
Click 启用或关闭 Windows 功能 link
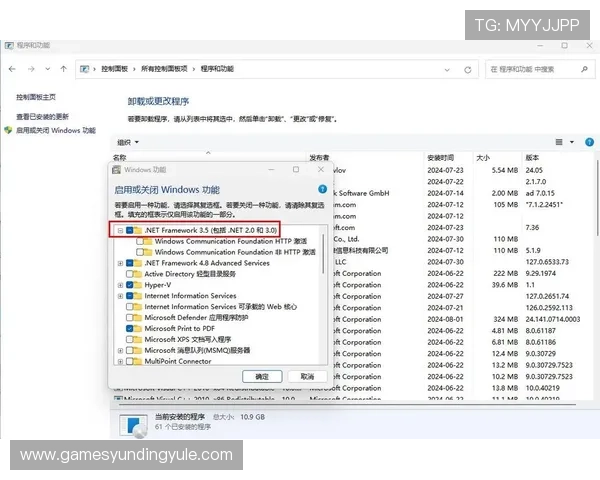(56, 131)
